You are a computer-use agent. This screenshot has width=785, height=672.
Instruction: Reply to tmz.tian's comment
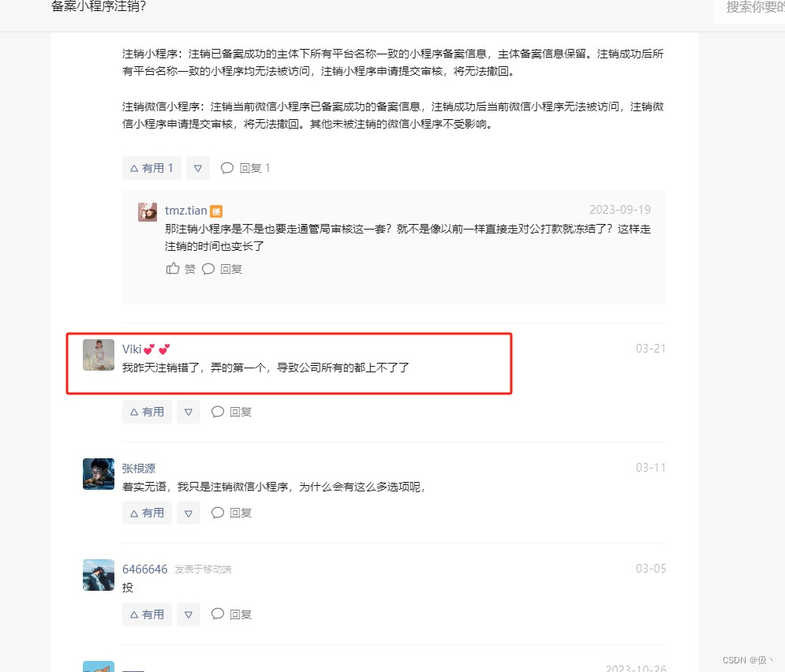222,269
